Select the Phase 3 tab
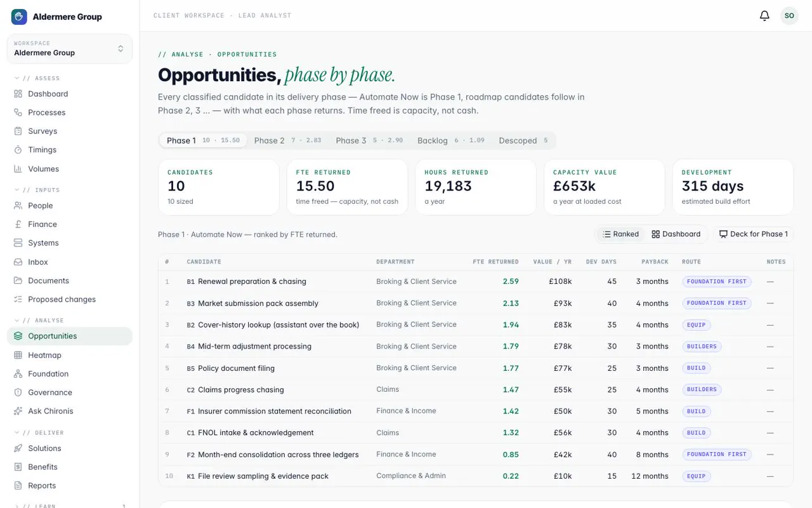This screenshot has width=812, height=508. [369, 140]
